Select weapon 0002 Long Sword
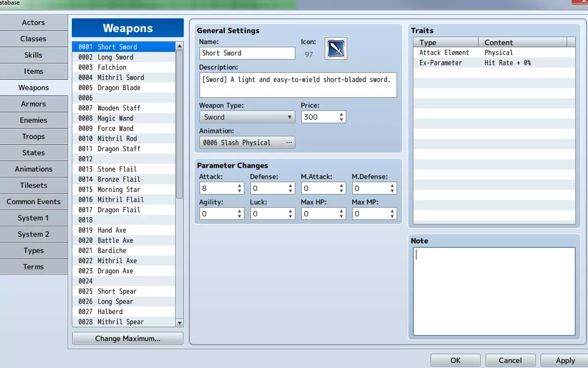This screenshot has width=588, height=368. coord(123,57)
